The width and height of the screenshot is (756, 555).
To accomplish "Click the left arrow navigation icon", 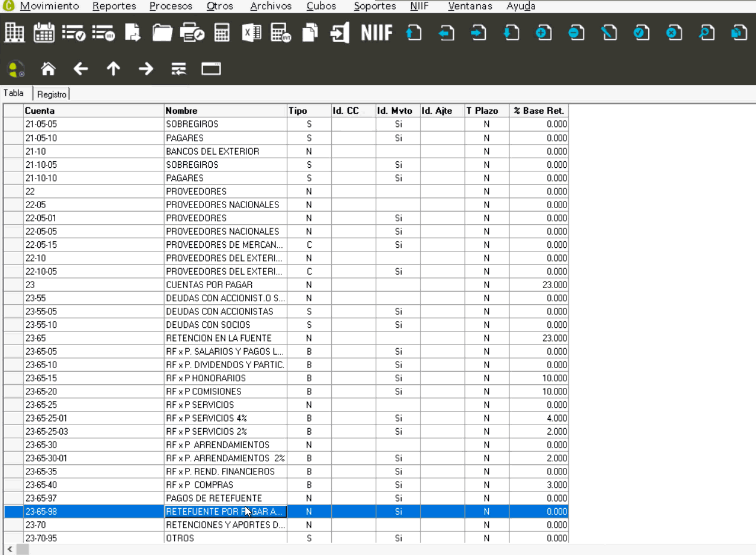I will pyautogui.click(x=81, y=69).
